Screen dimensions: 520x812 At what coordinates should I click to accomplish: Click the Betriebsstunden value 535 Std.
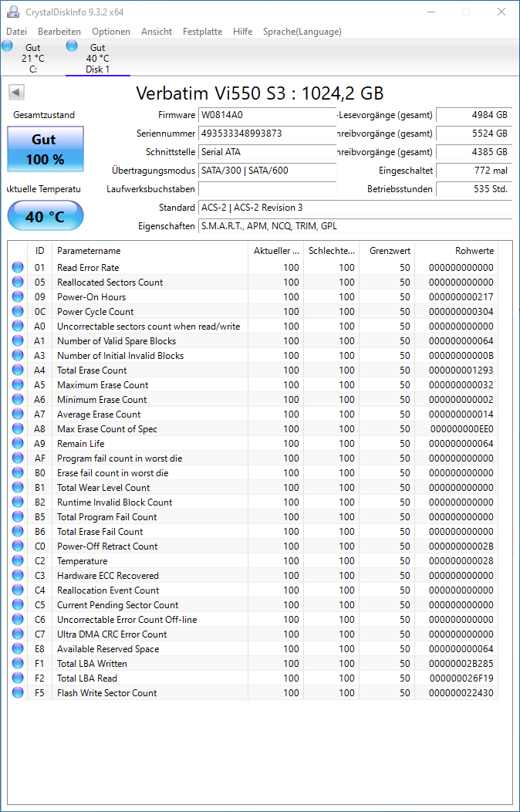(474, 189)
